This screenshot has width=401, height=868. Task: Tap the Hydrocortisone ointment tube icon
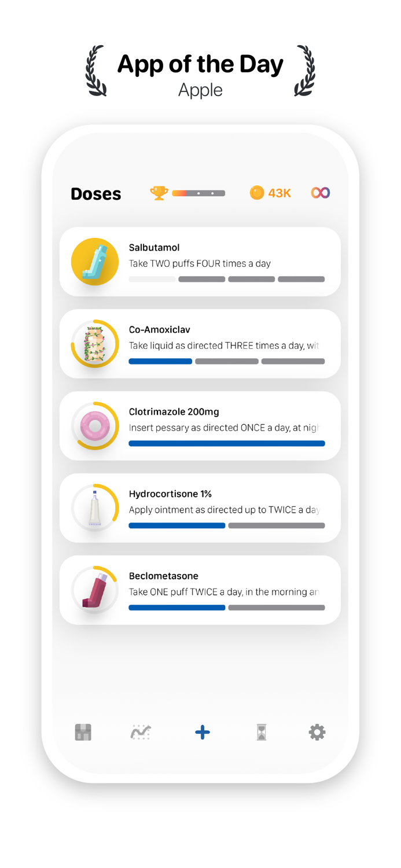(x=94, y=508)
